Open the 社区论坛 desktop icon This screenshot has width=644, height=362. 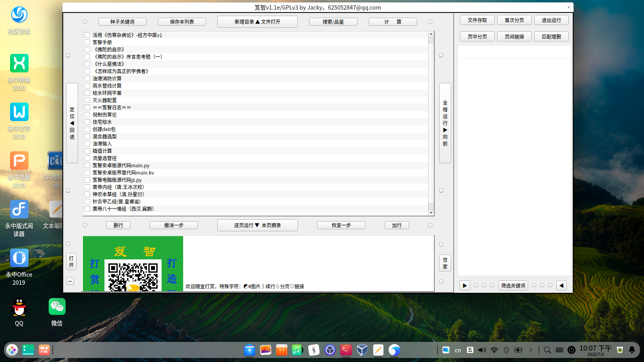[x=19, y=20]
